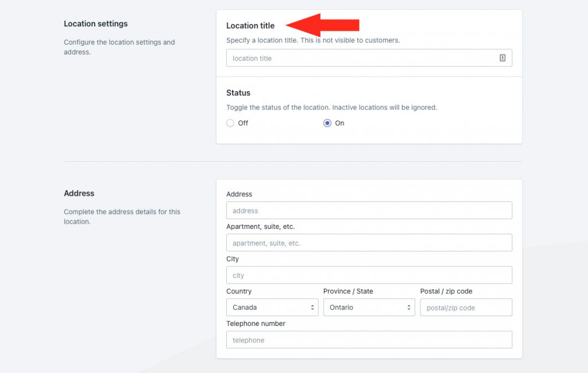
Task: Open the Province / State dropdown showing Ontario
Action: (x=369, y=308)
